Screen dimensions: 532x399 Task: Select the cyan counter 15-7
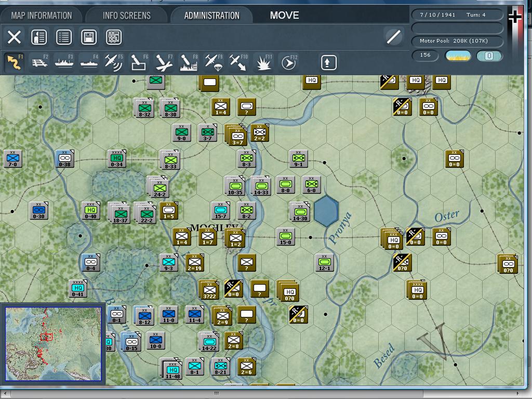pos(220,210)
